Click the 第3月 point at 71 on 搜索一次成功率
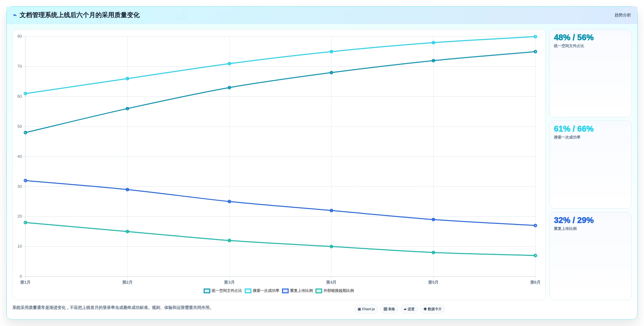 229,64
